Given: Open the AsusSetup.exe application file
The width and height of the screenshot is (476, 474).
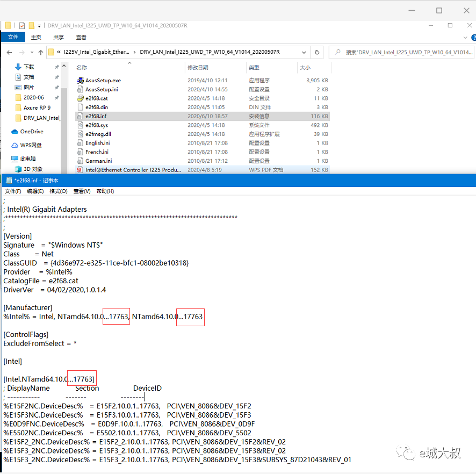Looking at the screenshot, I should pyautogui.click(x=103, y=81).
